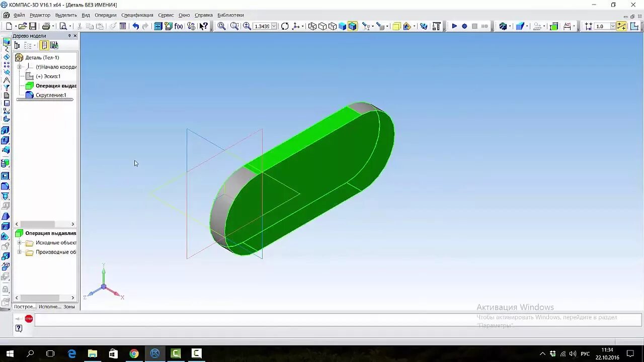Viewport: 644px width, 362px height.
Task: Save the document with the floppy disk icon
Action: pos(33,26)
